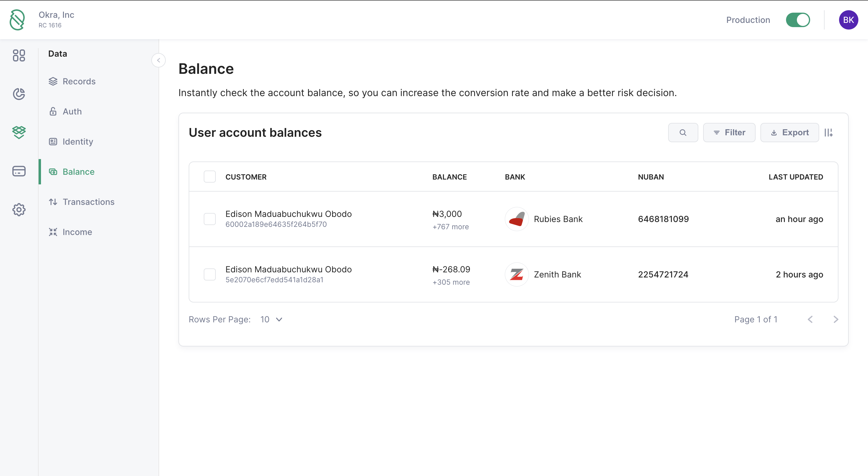This screenshot has width=868, height=476.
Task: Click the search icon button
Action: pos(683,132)
